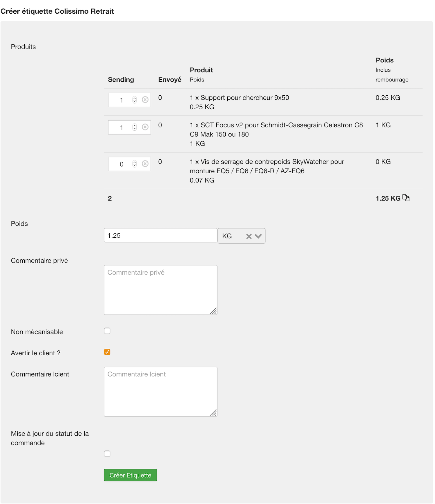Click the Créer Etiquette button
The width and height of the screenshot is (435, 504).
[x=130, y=475]
